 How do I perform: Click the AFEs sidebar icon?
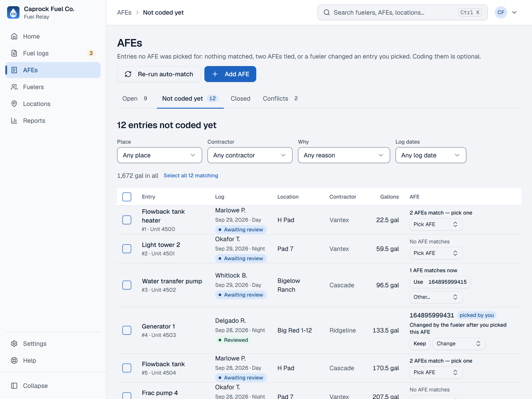point(14,70)
